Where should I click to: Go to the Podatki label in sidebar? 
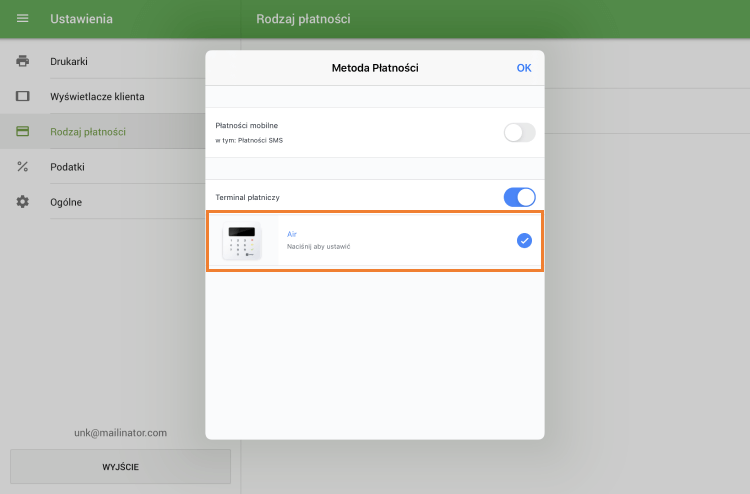[67, 166]
